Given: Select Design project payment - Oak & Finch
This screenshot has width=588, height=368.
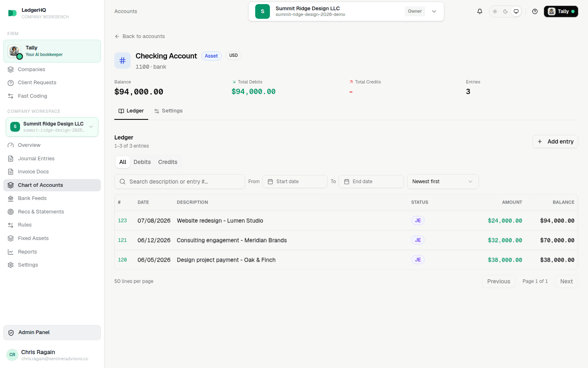Looking at the screenshot, I should (x=226, y=260).
